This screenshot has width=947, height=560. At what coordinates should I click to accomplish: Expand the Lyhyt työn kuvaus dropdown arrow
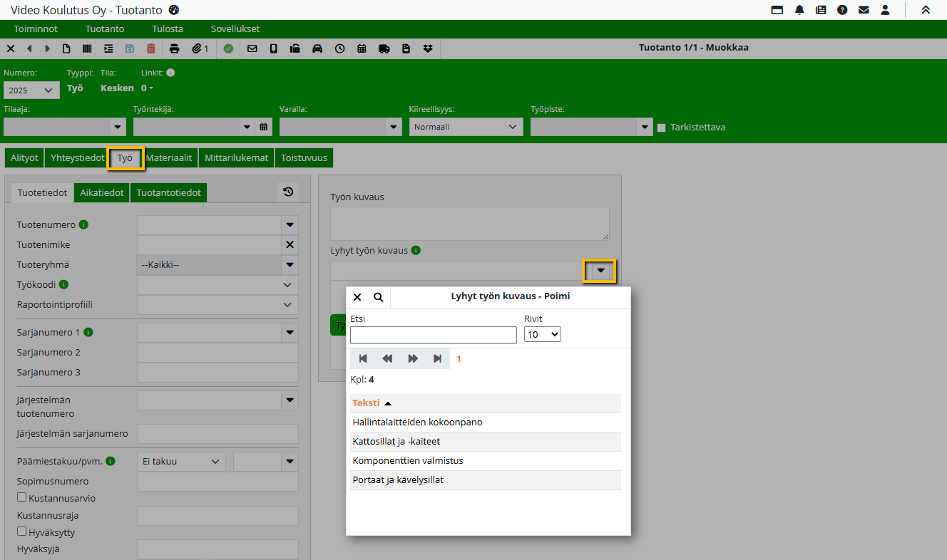coord(600,271)
